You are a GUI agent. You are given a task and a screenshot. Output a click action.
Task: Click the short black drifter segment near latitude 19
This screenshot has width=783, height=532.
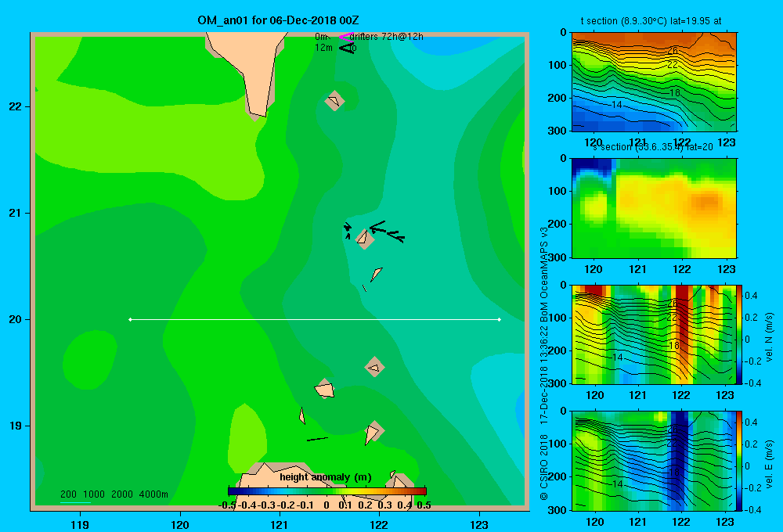[x=317, y=439]
